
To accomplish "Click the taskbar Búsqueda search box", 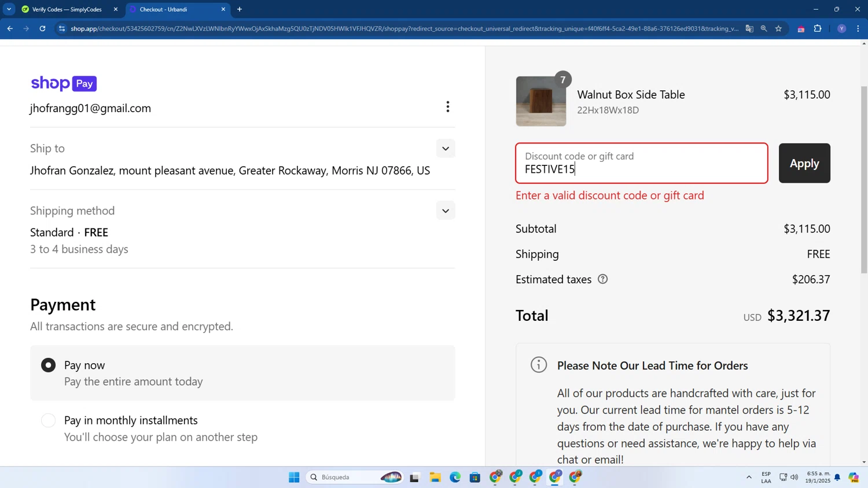I will 355,477.
